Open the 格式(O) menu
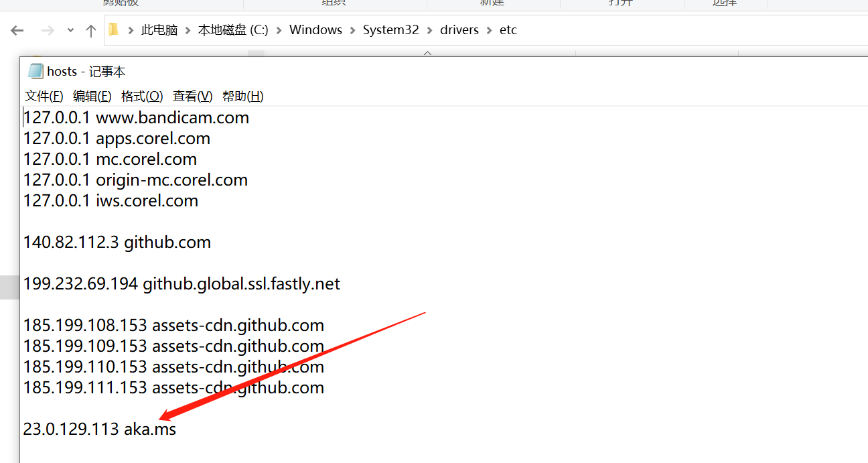This screenshot has height=463, width=868. coord(142,96)
